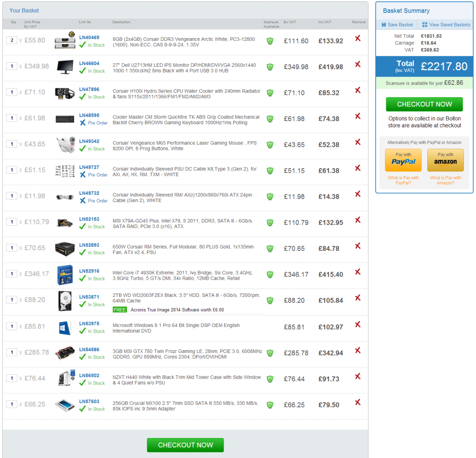Screen dimensions: 476x458
Task: Remove the MSI GTX 780 graphics card
Action: tap(357, 350)
